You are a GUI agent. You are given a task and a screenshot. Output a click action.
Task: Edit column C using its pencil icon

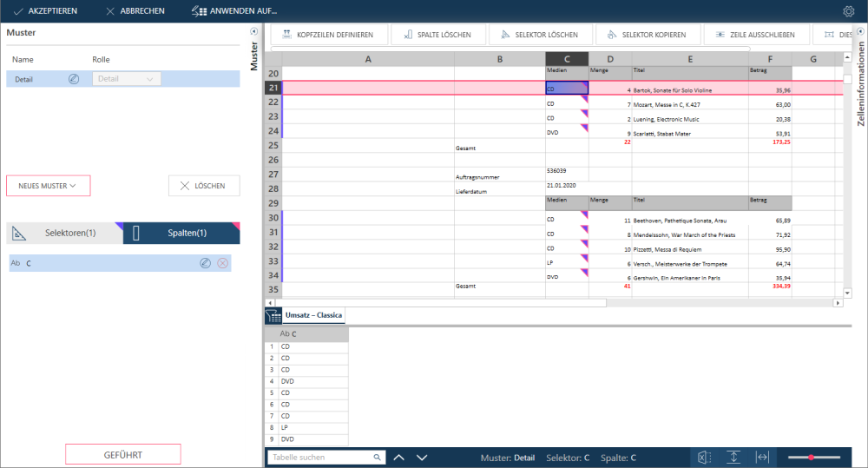[206, 263]
